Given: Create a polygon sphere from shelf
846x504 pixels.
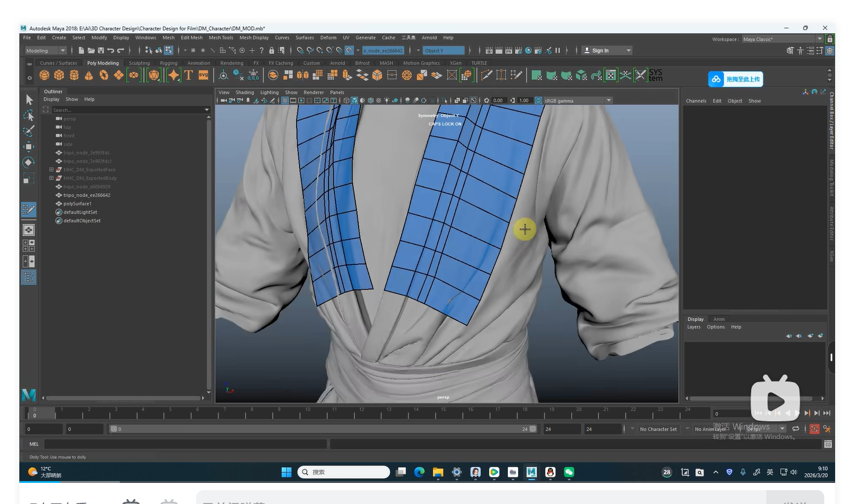Looking at the screenshot, I should tap(44, 75).
